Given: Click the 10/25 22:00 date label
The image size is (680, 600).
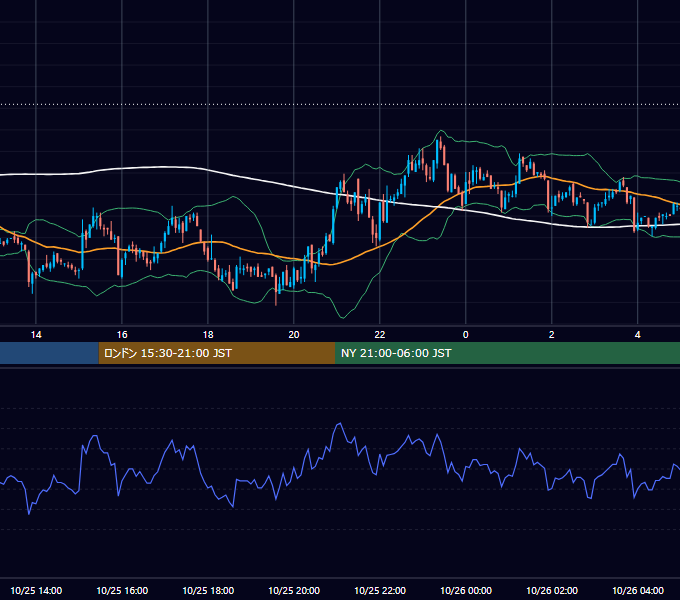Looking at the screenshot, I should (379, 590).
